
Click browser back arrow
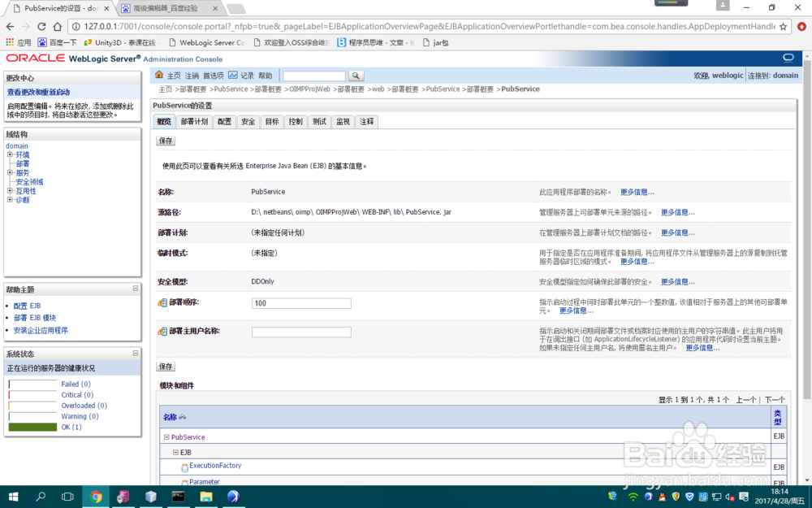click(x=11, y=27)
